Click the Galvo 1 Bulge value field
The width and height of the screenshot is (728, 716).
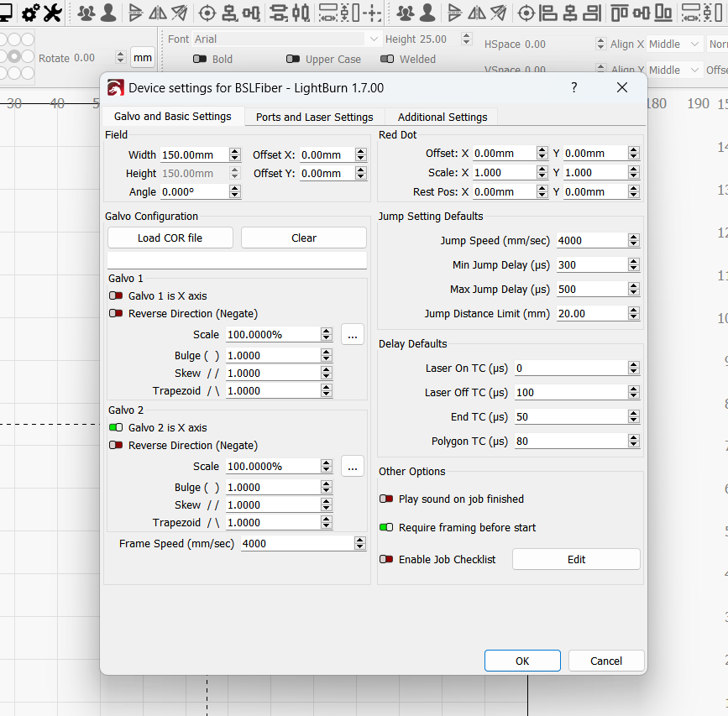coord(274,355)
